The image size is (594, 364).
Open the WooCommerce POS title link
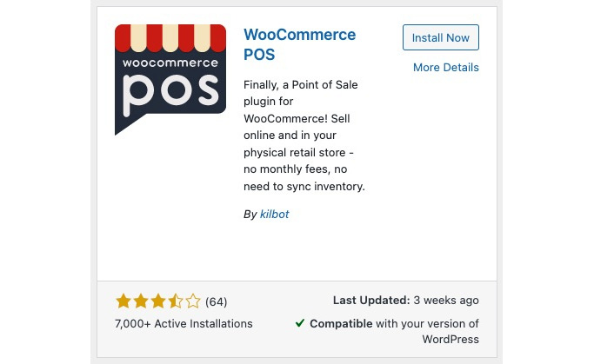(x=299, y=44)
